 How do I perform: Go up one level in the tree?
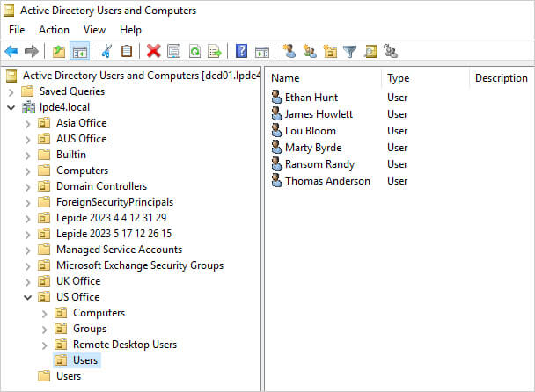point(59,52)
